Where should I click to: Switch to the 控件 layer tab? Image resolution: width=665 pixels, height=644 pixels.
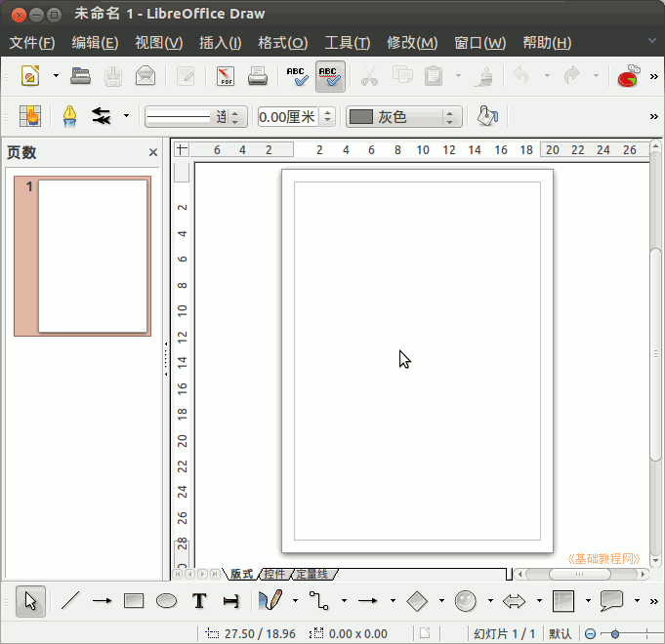(x=274, y=574)
